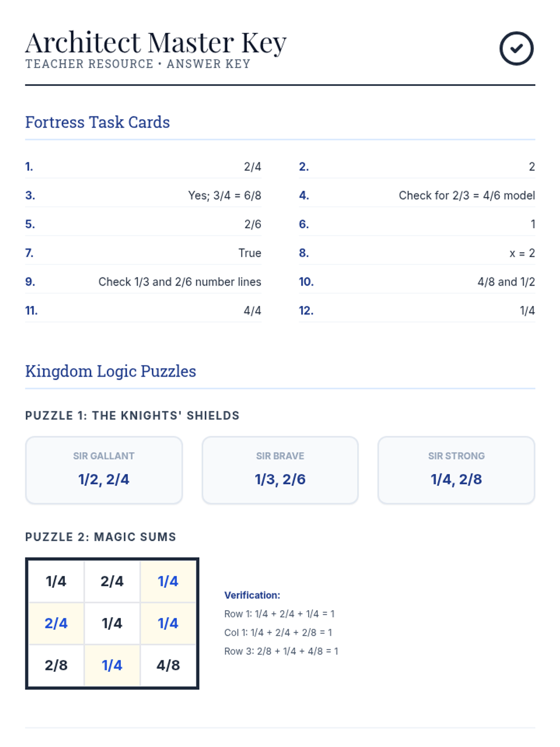Click the Puzzle 2: Magic Sums label
The image size is (560, 747).
coord(101,537)
